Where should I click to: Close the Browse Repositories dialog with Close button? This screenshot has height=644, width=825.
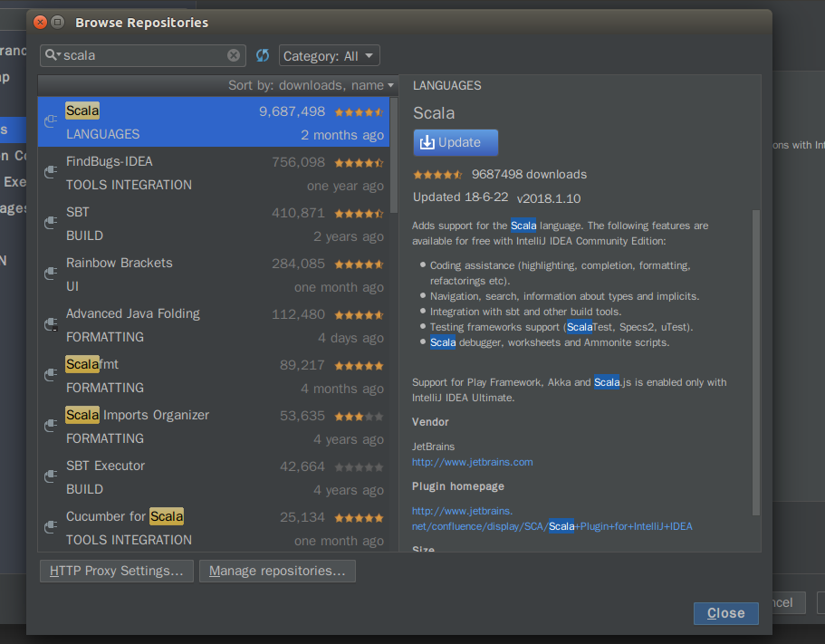click(726, 613)
